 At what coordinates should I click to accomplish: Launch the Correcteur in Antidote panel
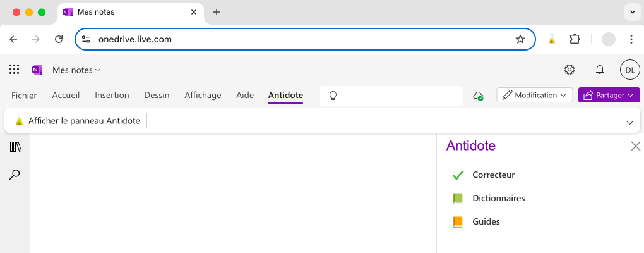point(493,175)
